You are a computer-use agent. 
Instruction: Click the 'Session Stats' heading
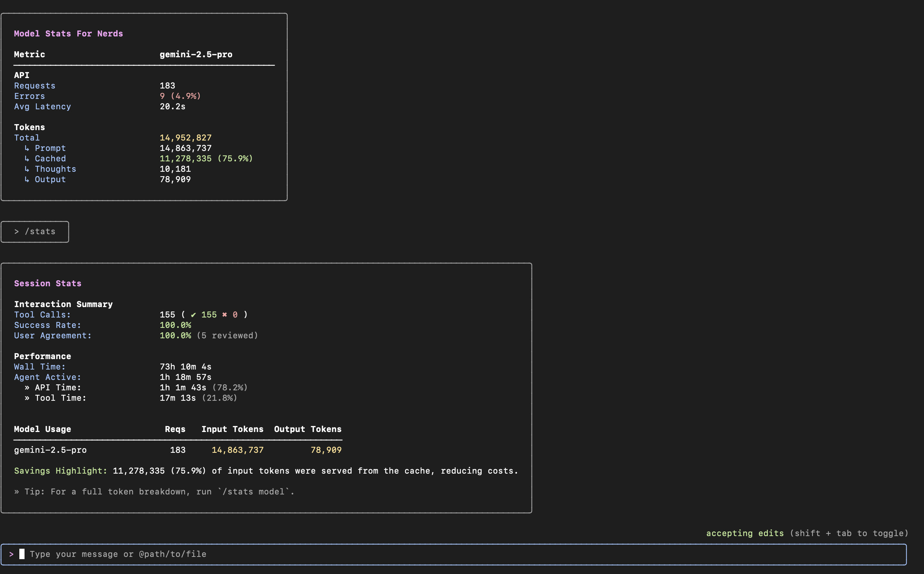[x=48, y=284]
